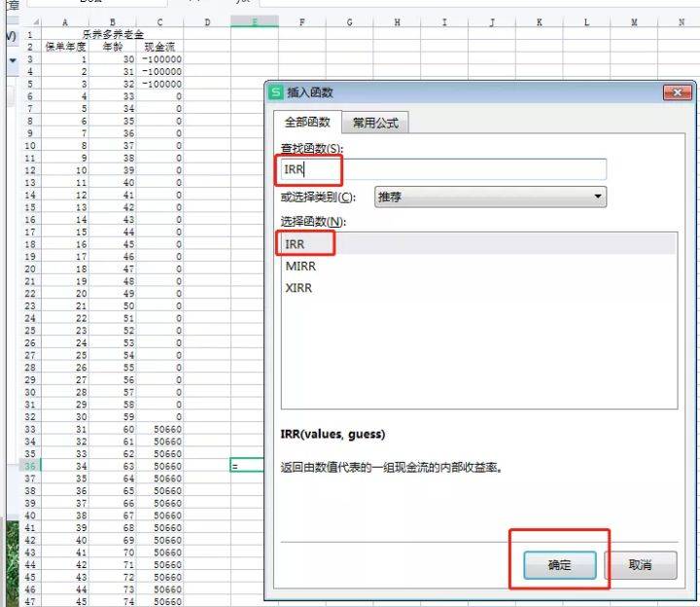700x607 pixels.
Task: Click the dropdown arrow next to 推荐
Action: [x=597, y=196]
